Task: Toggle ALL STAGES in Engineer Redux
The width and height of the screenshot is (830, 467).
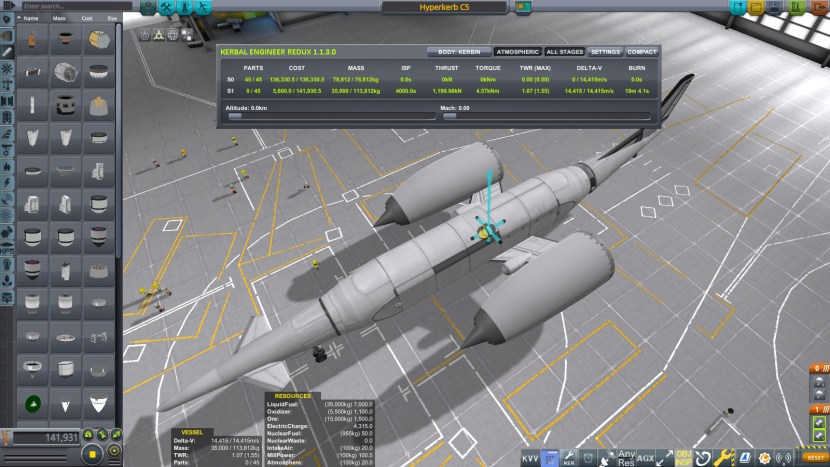Action: click(564, 51)
